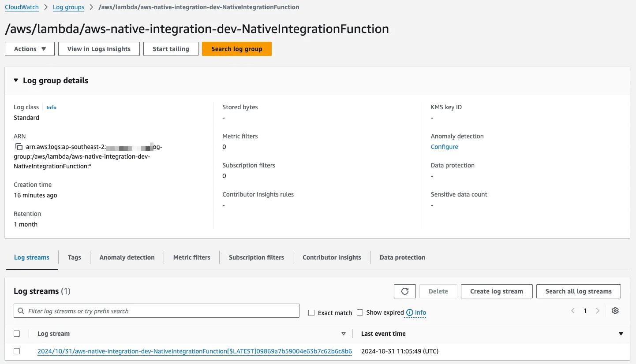Image resolution: width=636 pixels, height=364 pixels.
Task: Click the Last event time 2024-10-31 11:05:49 value
Action: point(400,351)
